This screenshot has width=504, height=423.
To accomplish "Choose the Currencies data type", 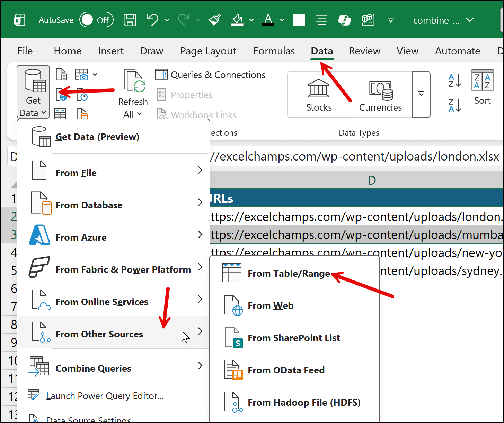I will [x=380, y=95].
